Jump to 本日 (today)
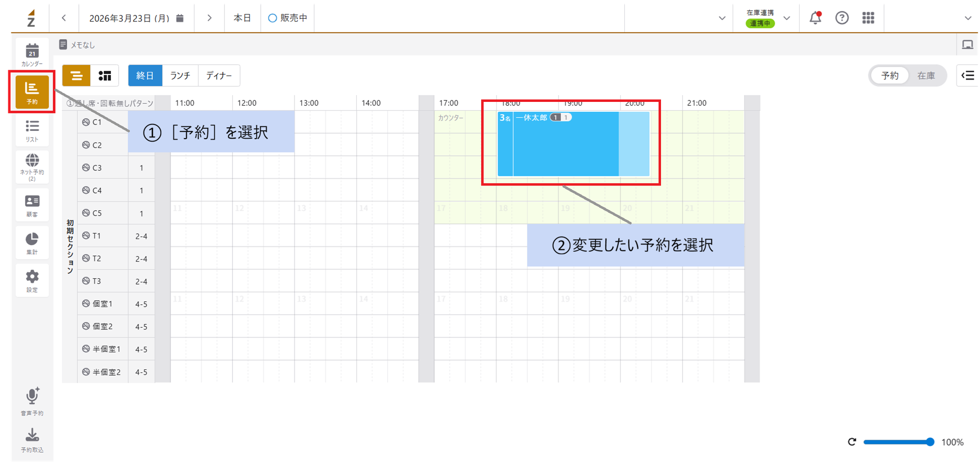The image size is (980, 462). click(x=242, y=18)
